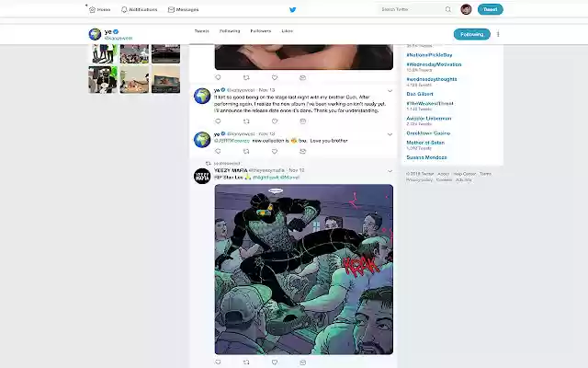Screen dimensions: 588x368
Task: Switch to the Likes tab
Action: 288,31
